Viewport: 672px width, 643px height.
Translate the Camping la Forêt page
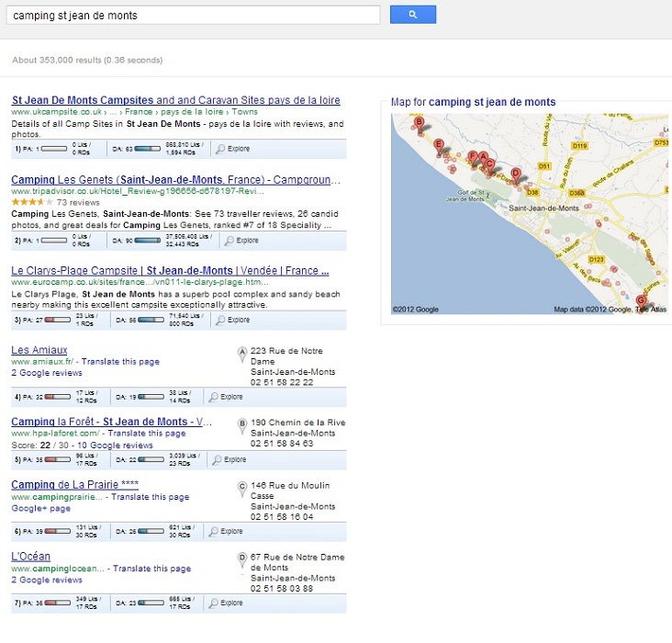tap(147, 434)
